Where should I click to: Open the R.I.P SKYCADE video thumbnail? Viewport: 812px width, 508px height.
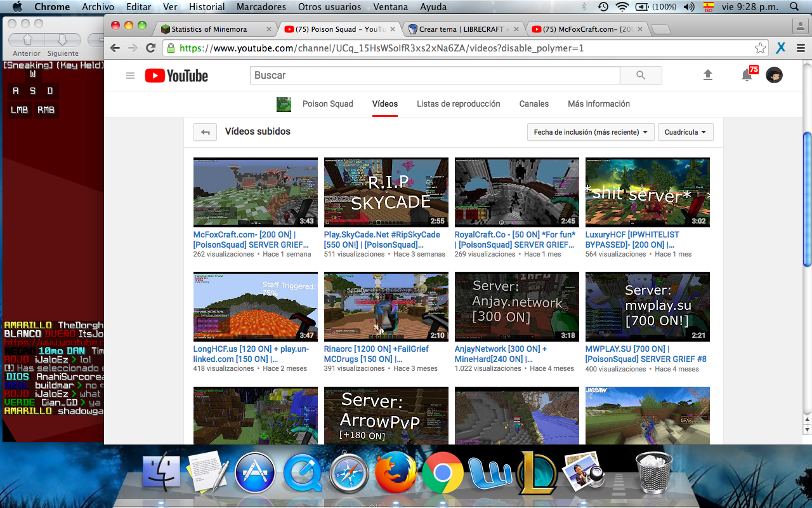coord(386,192)
